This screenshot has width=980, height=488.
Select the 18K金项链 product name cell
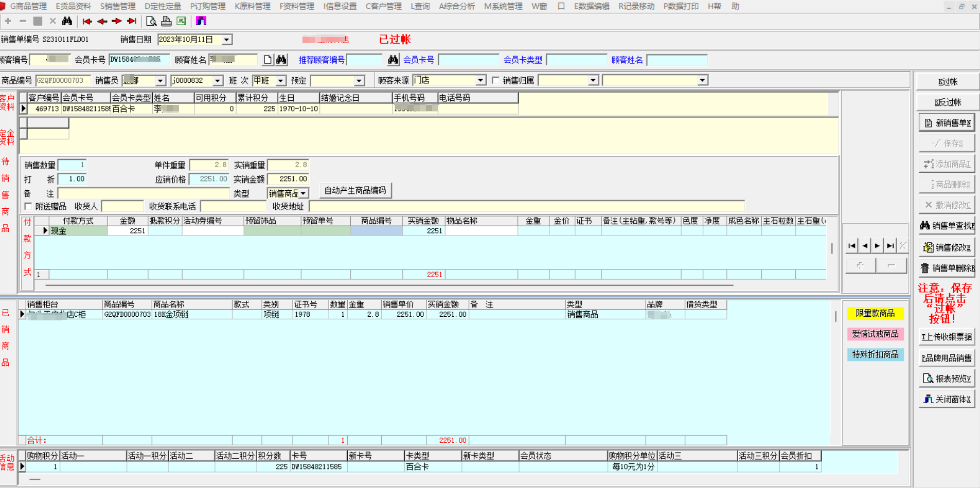pyautogui.click(x=192, y=314)
